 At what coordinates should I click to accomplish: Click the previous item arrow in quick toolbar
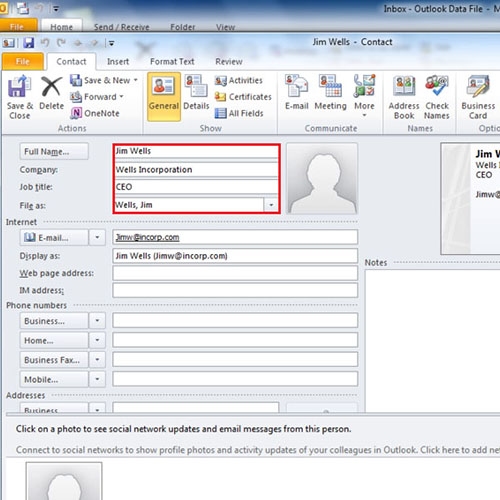click(x=78, y=43)
